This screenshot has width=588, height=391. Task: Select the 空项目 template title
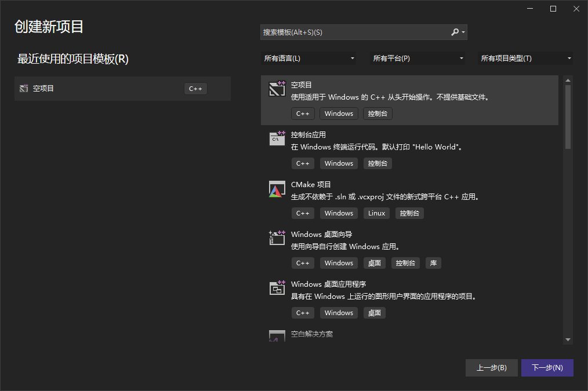301,85
